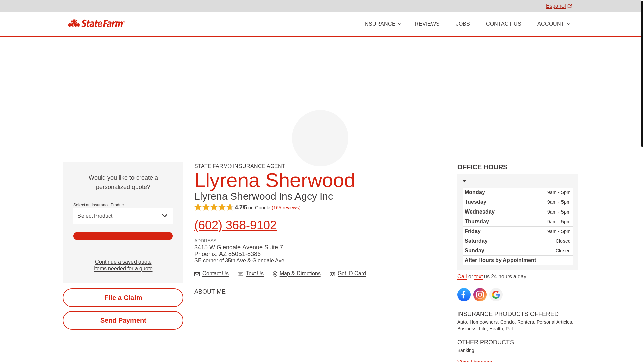The width and height of the screenshot is (644, 362).
Task: Open the View Licenses link
Action: coord(475,360)
